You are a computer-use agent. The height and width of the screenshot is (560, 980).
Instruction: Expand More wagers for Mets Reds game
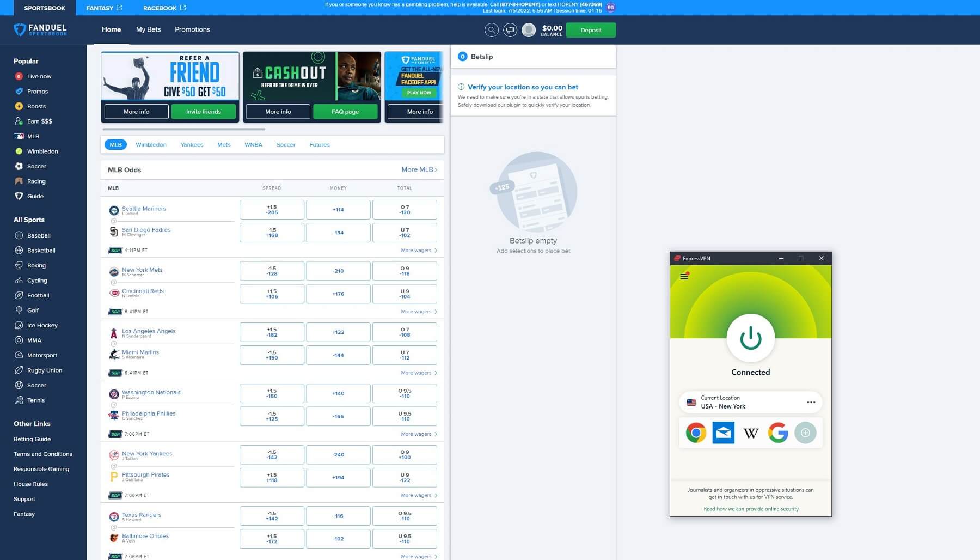tap(419, 312)
